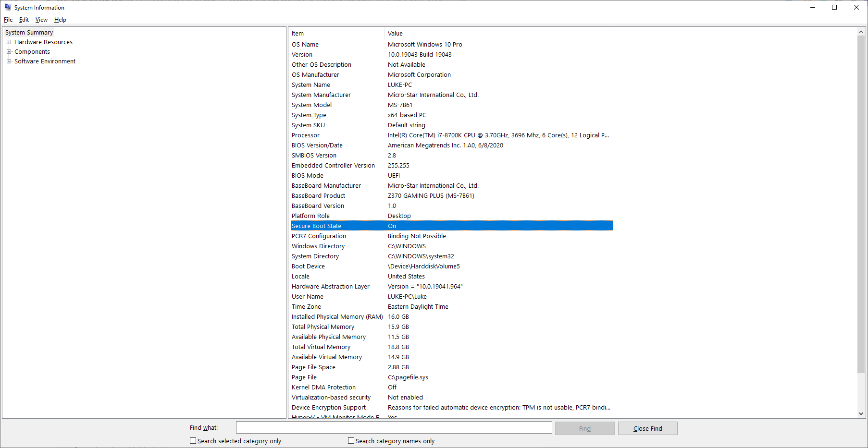Open the Help menu
The height and width of the screenshot is (448, 868).
[60, 20]
